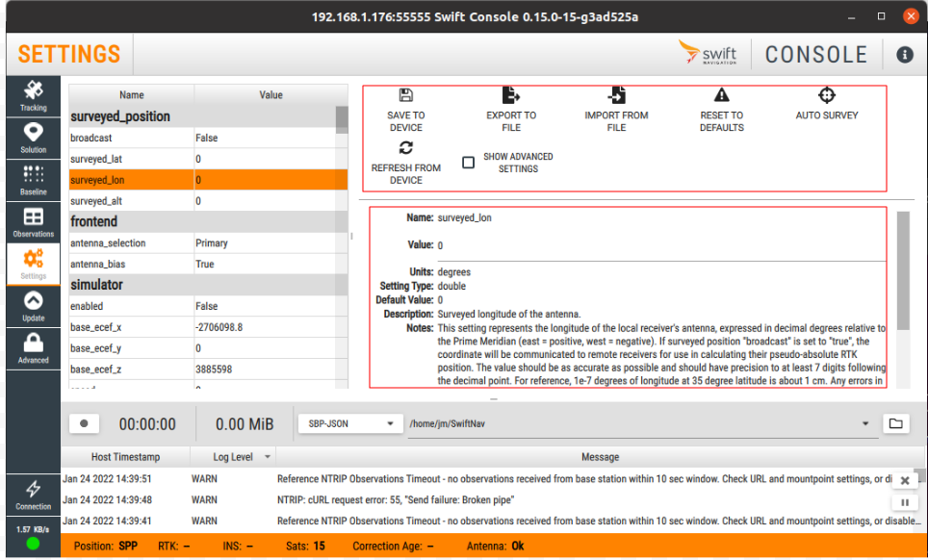The height and width of the screenshot is (560, 928).
Task: Click the Export to File label
Action: [511, 121]
